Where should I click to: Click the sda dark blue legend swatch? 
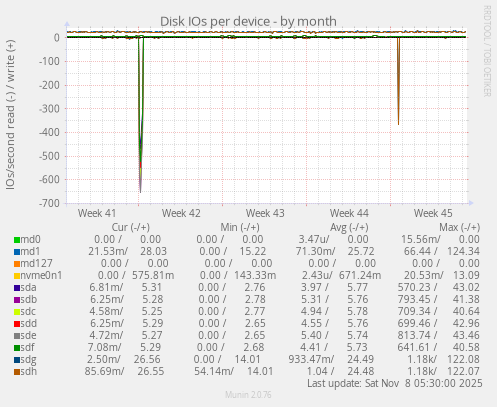[17, 288]
